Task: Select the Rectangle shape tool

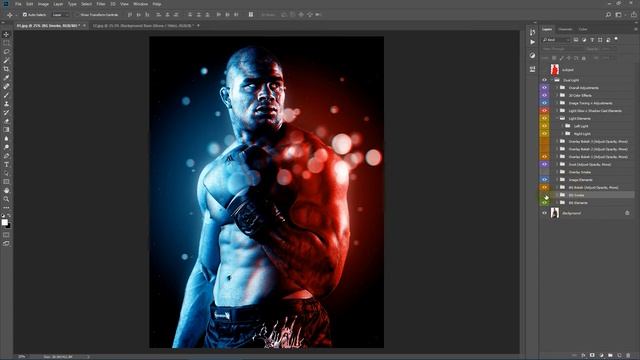Action: point(6,182)
